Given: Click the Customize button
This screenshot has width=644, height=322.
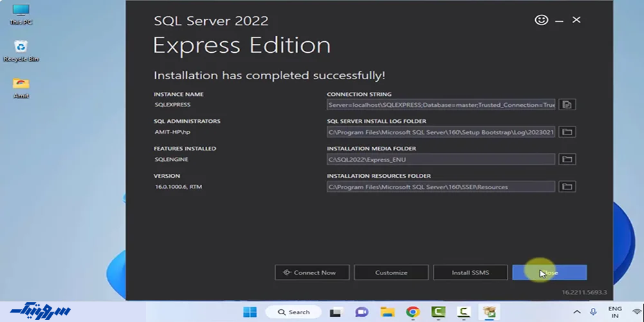Looking at the screenshot, I should tap(391, 272).
